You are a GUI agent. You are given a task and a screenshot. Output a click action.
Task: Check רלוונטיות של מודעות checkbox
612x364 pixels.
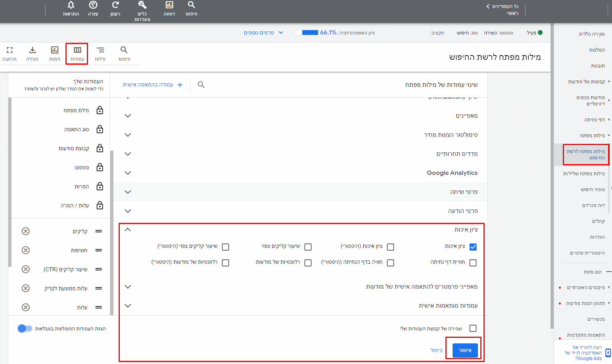(308, 263)
